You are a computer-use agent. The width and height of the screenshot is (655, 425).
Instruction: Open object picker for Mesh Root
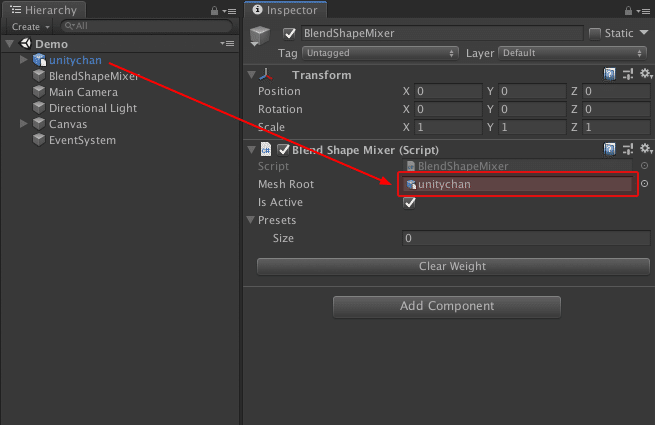click(x=645, y=183)
